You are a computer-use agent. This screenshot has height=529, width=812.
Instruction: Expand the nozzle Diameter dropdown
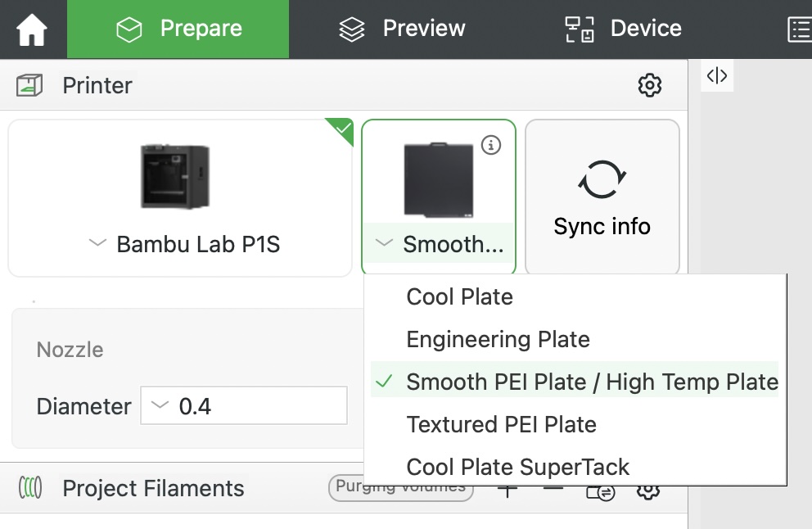coord(243,406)
